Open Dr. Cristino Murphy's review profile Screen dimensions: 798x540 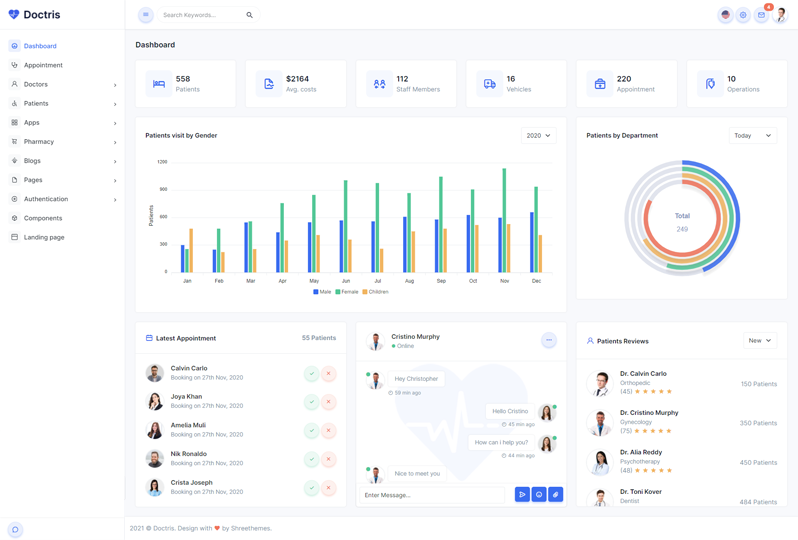(x=648, y=412)
